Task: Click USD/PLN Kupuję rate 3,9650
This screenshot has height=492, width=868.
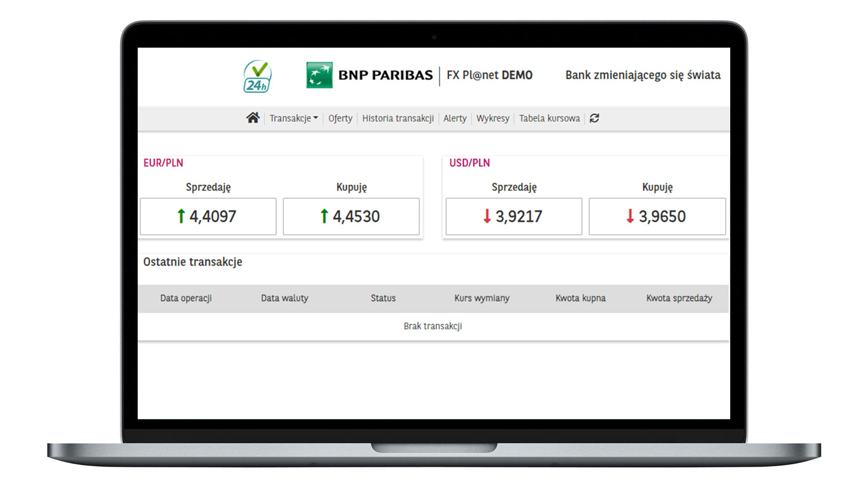Action: point(657,216)
